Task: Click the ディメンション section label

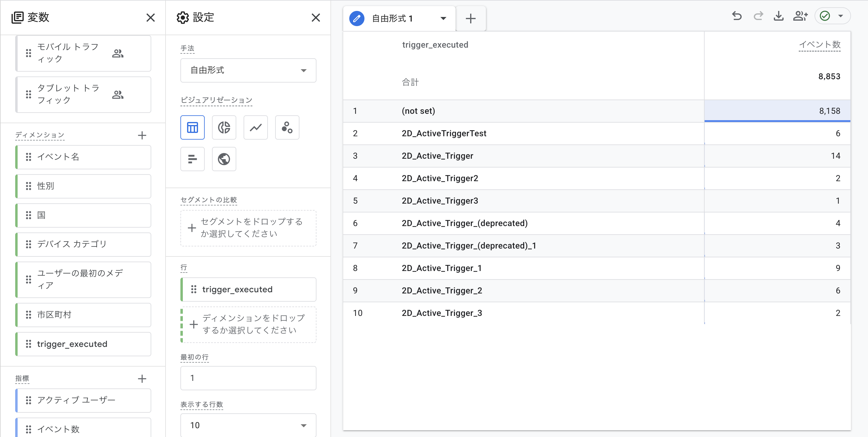Action: tap(40, 135)
